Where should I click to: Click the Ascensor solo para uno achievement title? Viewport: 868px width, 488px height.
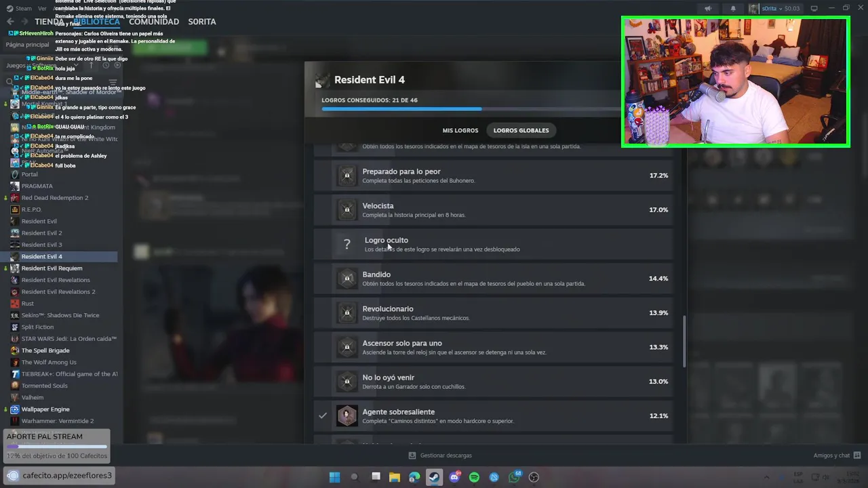point(402,343)
